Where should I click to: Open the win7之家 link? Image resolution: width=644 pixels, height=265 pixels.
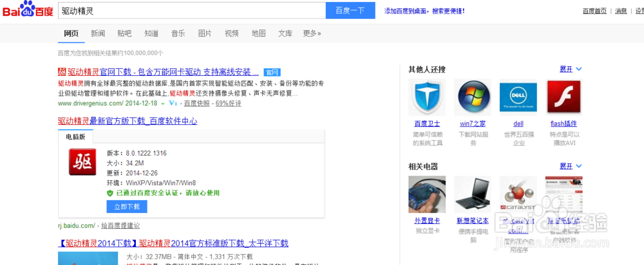tap(473, 123)
